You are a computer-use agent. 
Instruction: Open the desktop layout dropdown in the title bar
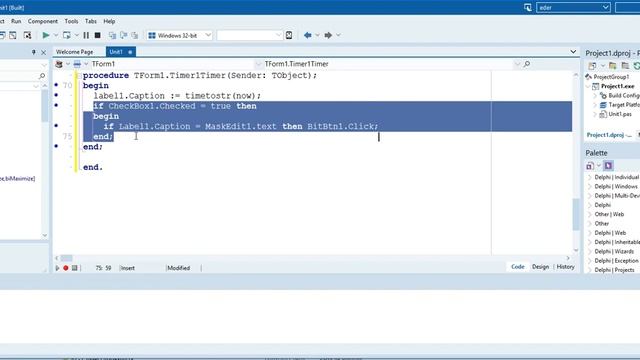pyautogui.click(x=605, y=7)
